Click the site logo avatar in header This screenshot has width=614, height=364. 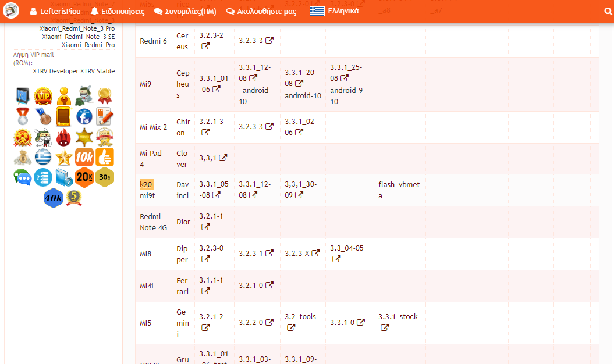coord(12,10)
